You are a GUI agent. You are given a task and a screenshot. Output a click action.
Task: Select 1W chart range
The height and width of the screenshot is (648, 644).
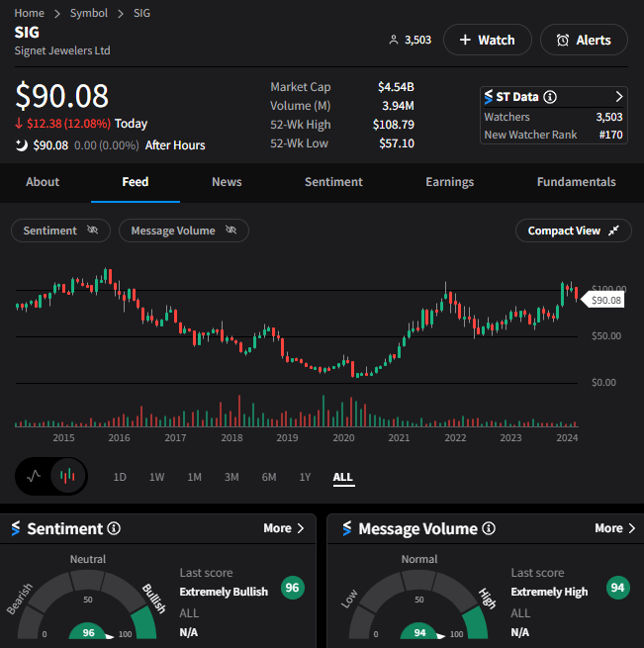[x=156, y=477]
